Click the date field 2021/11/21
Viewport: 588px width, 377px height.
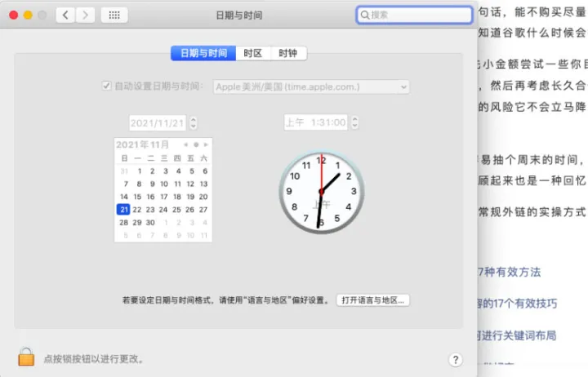point(158,123)
